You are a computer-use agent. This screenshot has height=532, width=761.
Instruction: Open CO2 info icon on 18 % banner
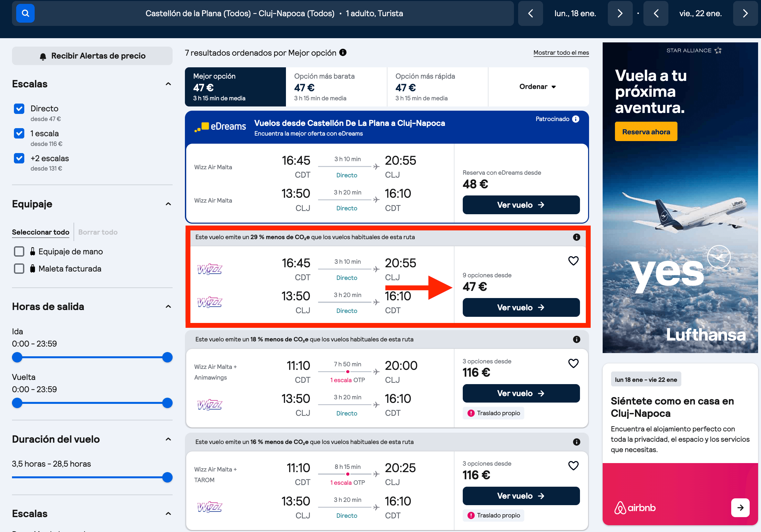point(576,339)
